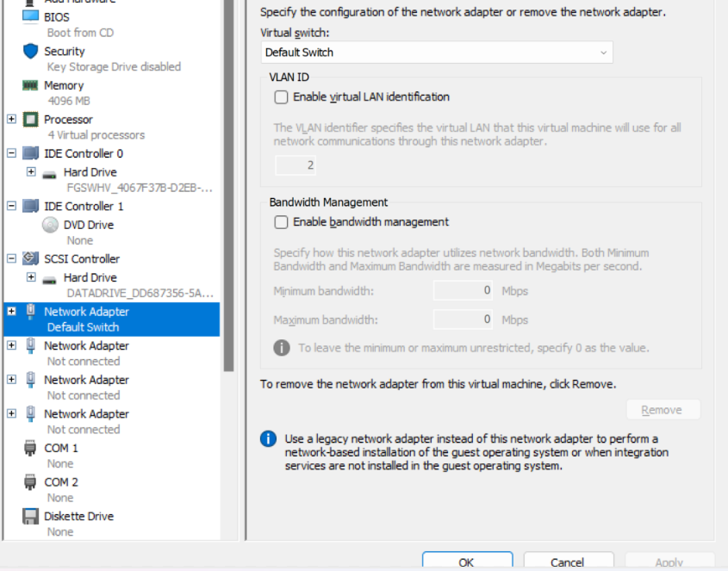
Task: Click the Processor icon in the list
Action: click(28, 120)
